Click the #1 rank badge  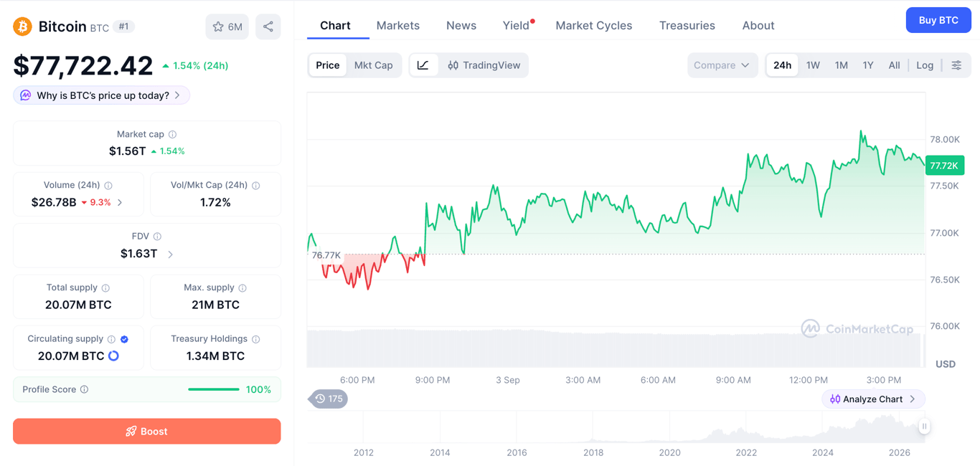click(x=123, y=27)
